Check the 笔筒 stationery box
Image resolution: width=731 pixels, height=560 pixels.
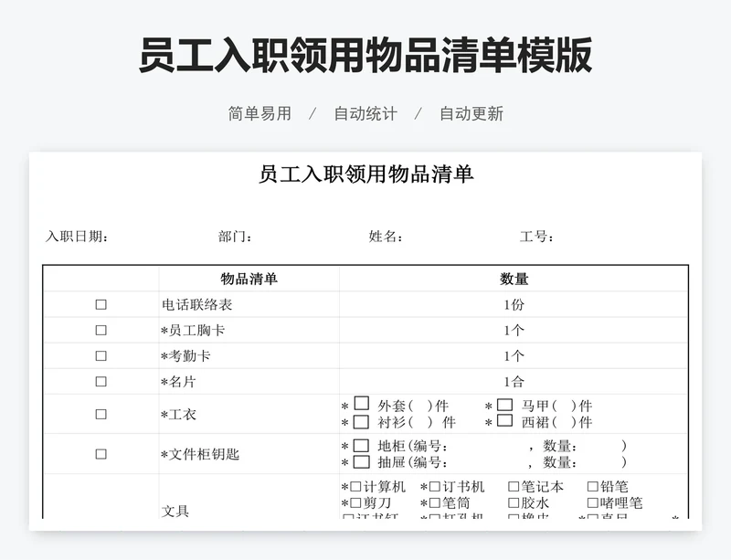point(435,502)
